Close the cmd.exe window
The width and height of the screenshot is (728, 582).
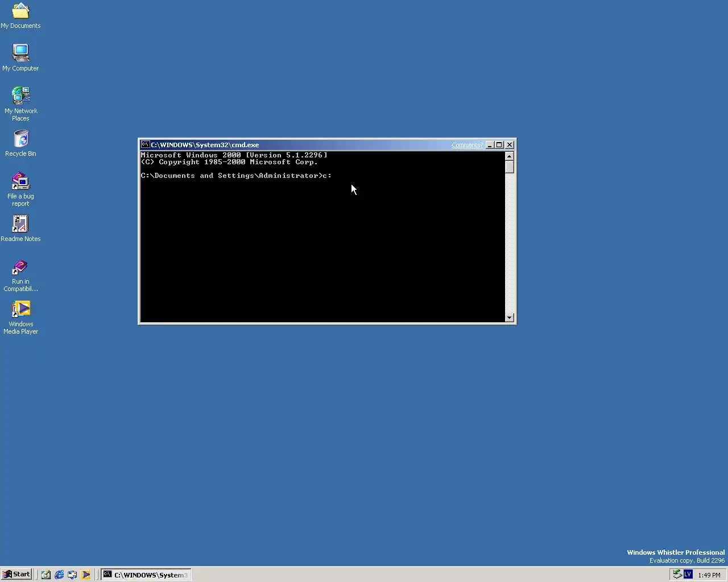[x=510, y=145]
